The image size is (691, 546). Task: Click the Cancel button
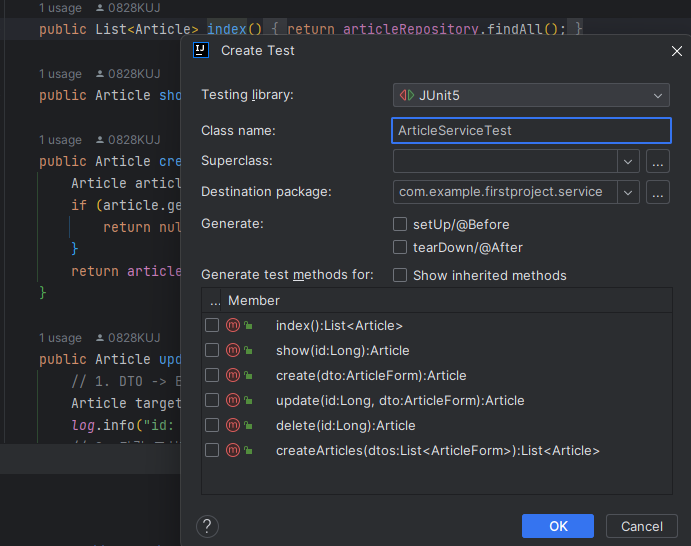[642, 526]
